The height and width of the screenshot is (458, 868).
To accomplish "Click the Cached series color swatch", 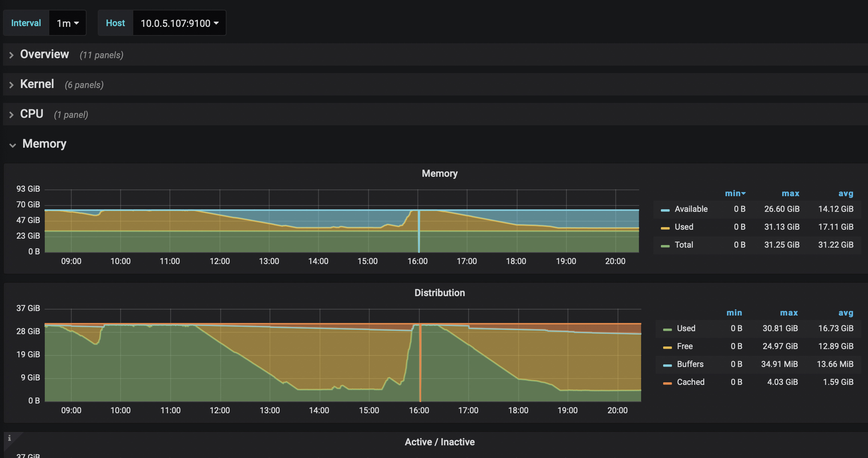I will 667,383.
